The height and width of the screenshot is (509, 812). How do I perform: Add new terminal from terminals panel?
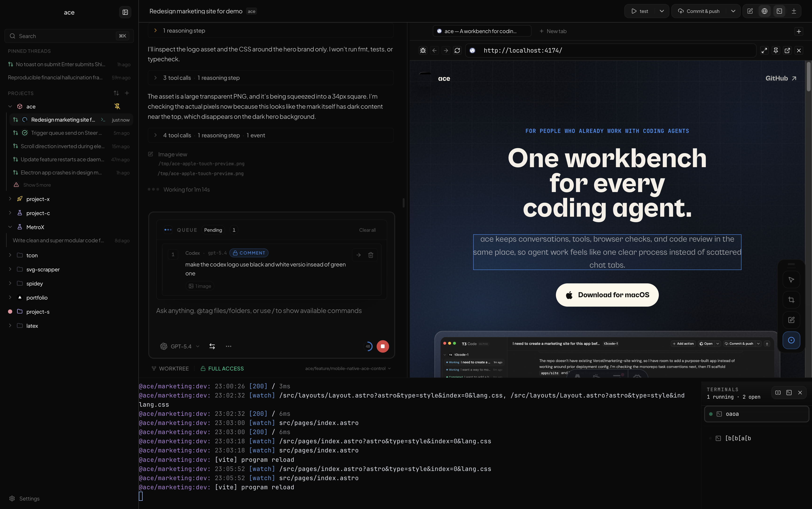coord(789,393)
